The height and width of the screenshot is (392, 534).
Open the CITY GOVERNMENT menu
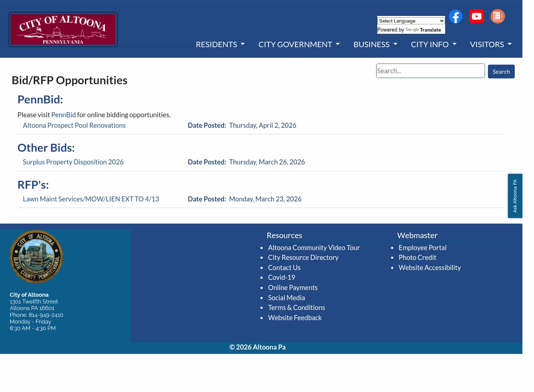click(299, 44)
